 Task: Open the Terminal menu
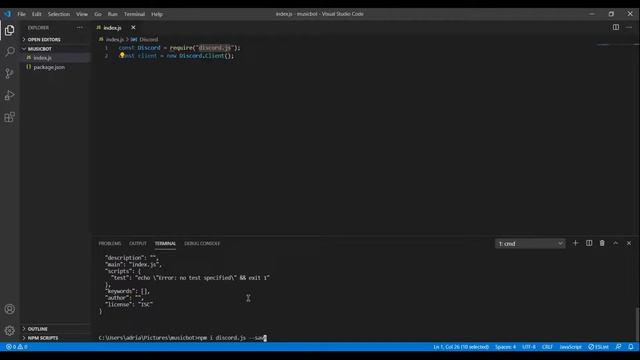134,14
